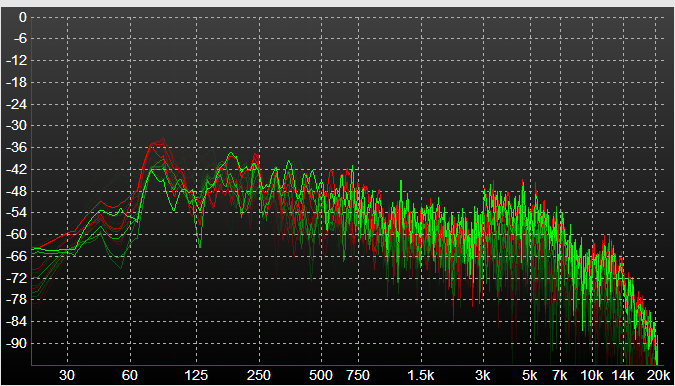The height and width of the screenshot is (386, 675).
Task: Click the 125 Hz frequency label
Action: [196, 375]
